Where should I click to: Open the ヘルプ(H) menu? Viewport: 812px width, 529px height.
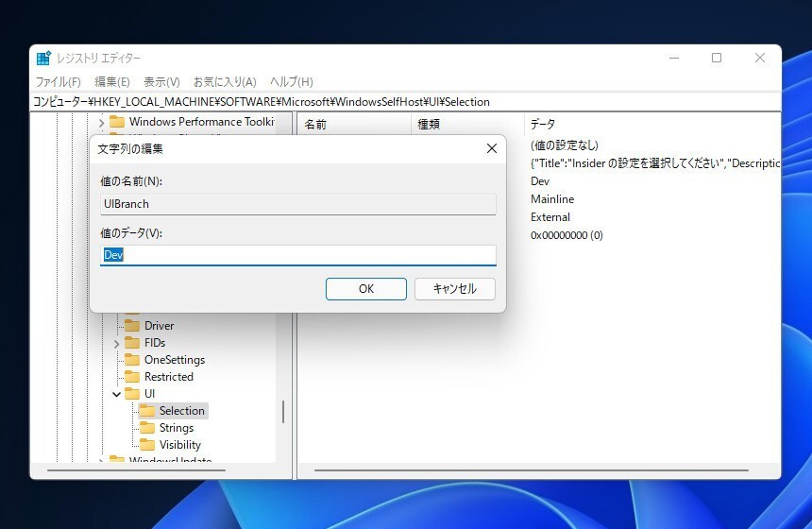pos(292,82)
